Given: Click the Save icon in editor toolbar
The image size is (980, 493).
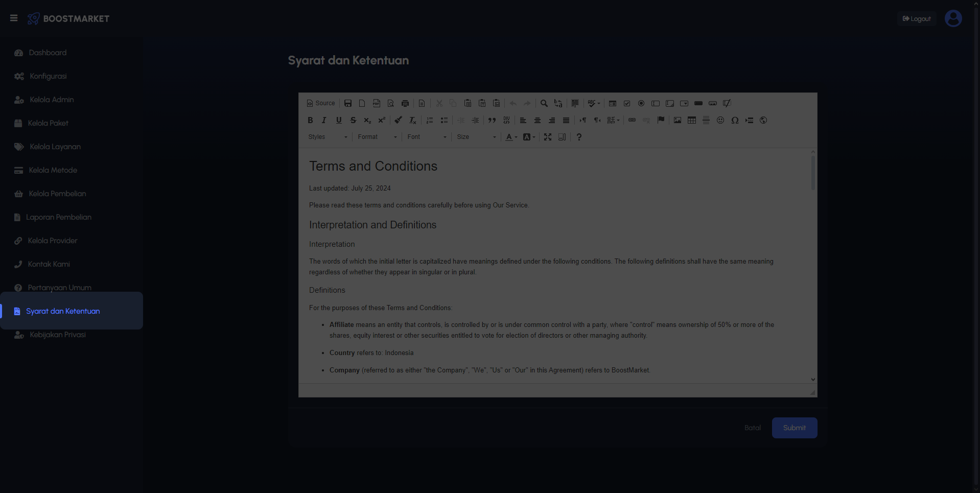Looking at the screenshot, I should (x=348, y=103).
